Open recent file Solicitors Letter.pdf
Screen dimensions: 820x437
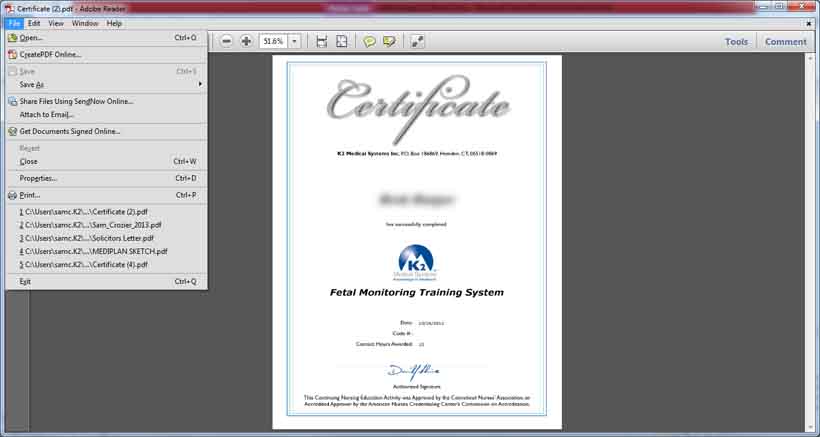[88, 238]
